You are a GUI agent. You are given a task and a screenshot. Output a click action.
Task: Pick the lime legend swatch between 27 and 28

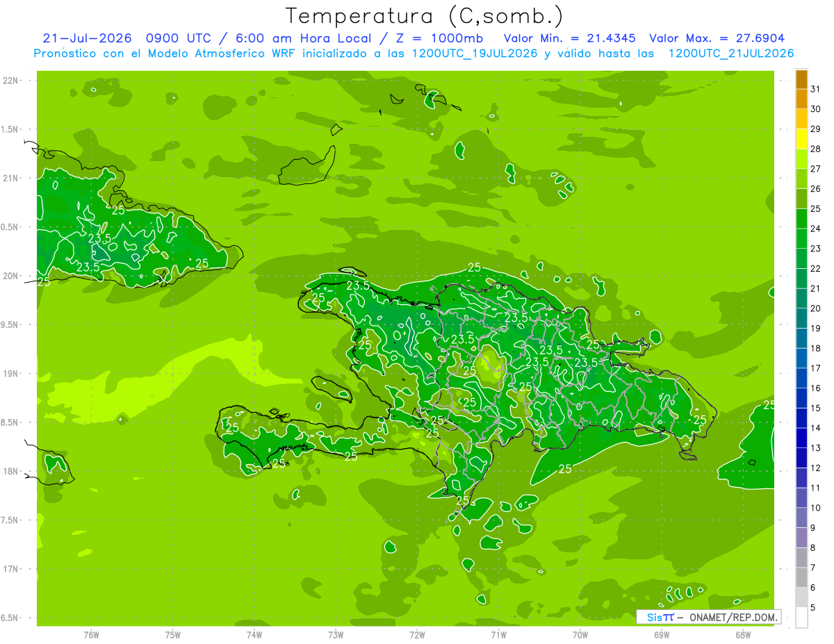(x=801, y=159)
